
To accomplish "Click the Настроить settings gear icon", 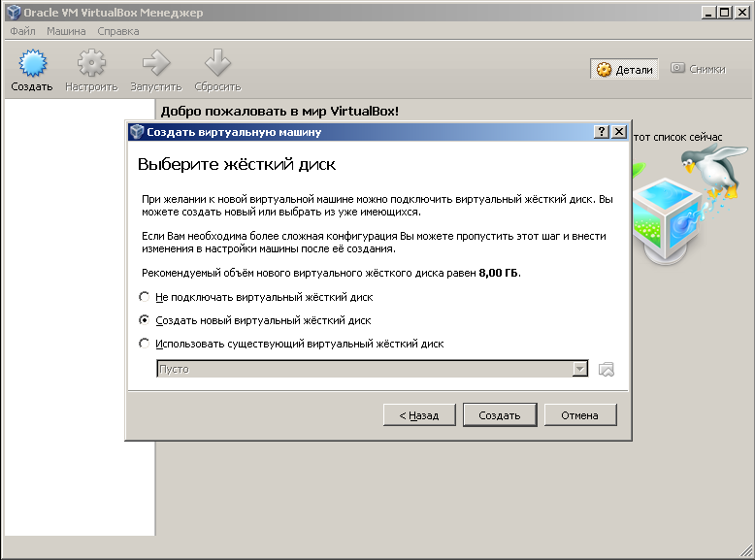I will pyautogui.click(x=91, y=63).
